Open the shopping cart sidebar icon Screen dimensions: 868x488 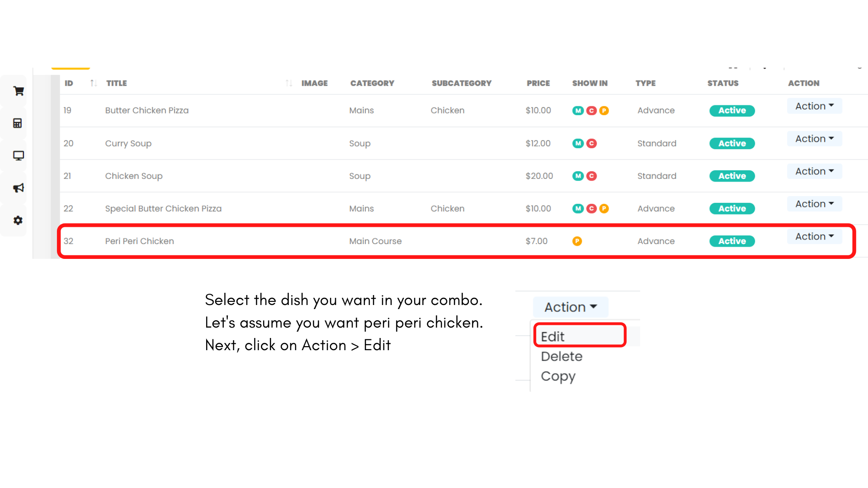pyautogui.click(x=18, y=91)
